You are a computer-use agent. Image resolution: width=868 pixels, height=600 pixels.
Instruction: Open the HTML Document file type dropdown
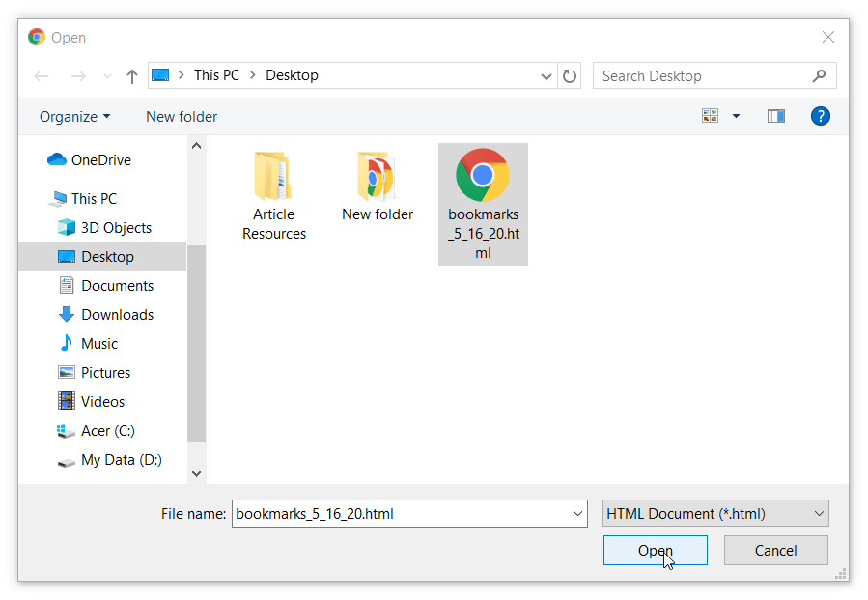click(714, 513)
